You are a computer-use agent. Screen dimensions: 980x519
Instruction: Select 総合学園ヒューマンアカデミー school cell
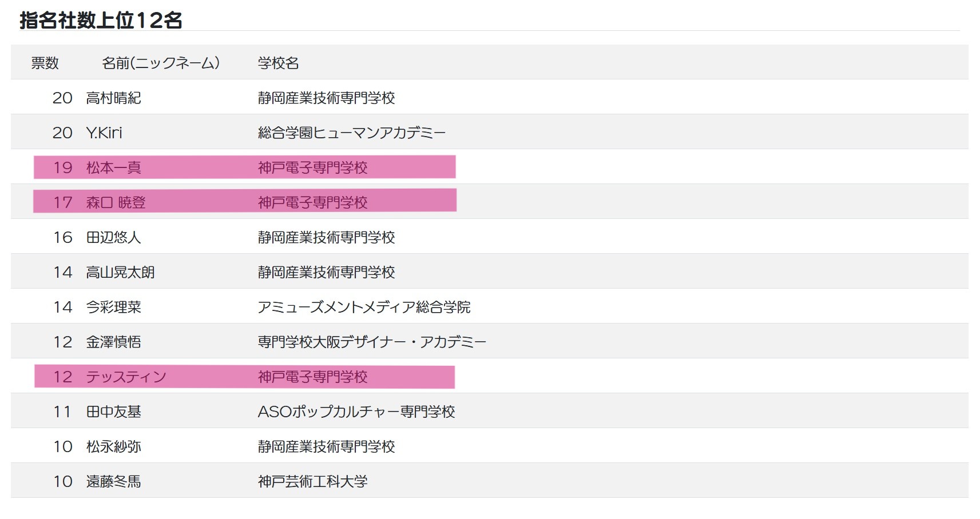(x=351, y=133)
